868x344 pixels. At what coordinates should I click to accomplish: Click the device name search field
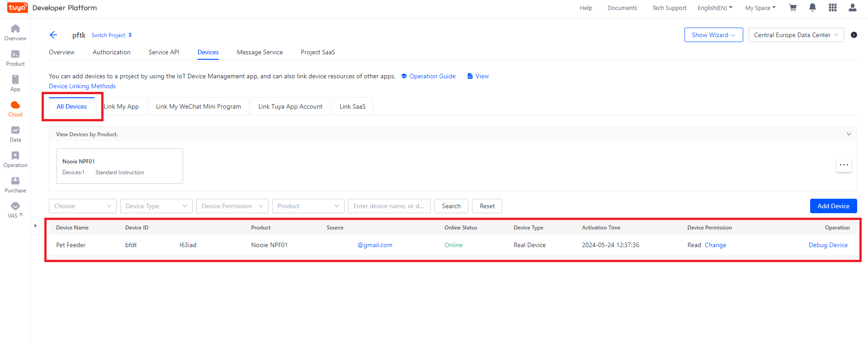389,206
